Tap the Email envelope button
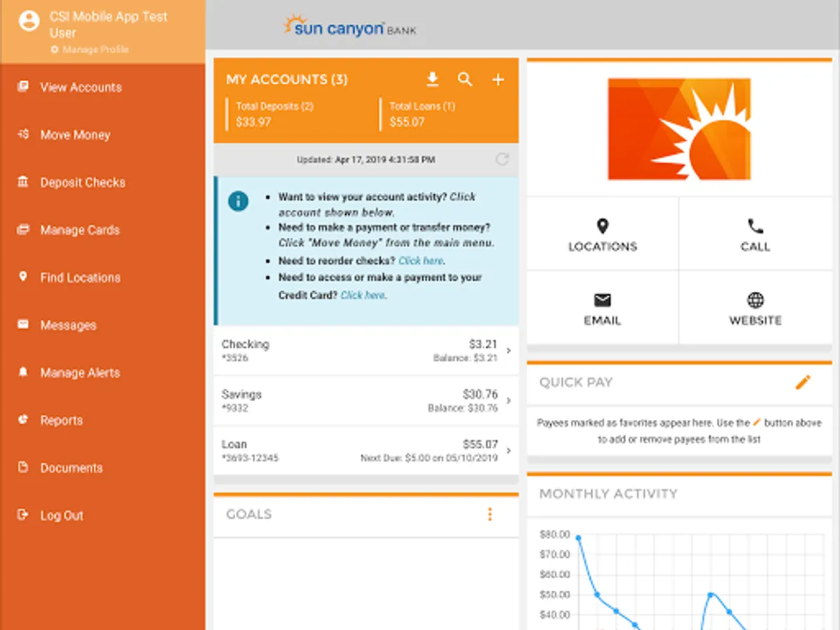The height and width of the screenshot is (630, 840). (603, 309)
